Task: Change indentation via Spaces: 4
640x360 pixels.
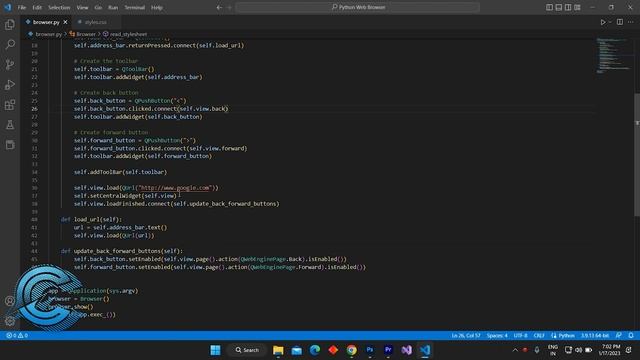Action: [x=497, y=336]
